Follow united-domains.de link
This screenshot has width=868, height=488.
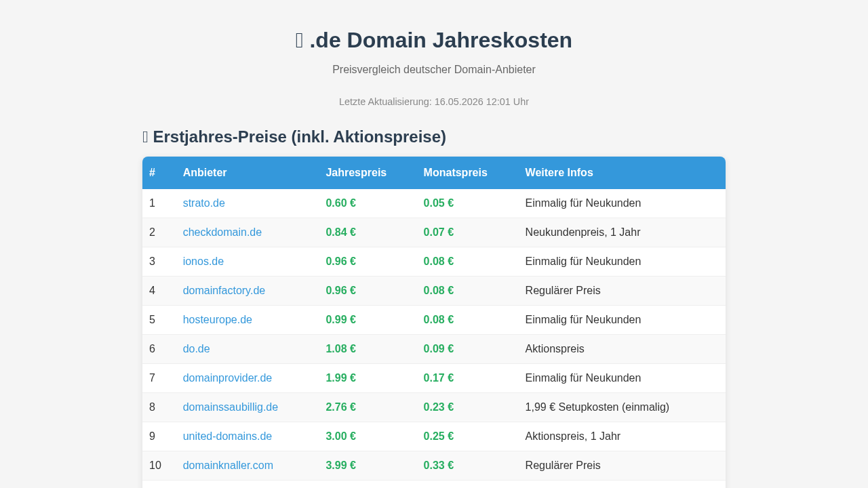(x=227, y=436)
